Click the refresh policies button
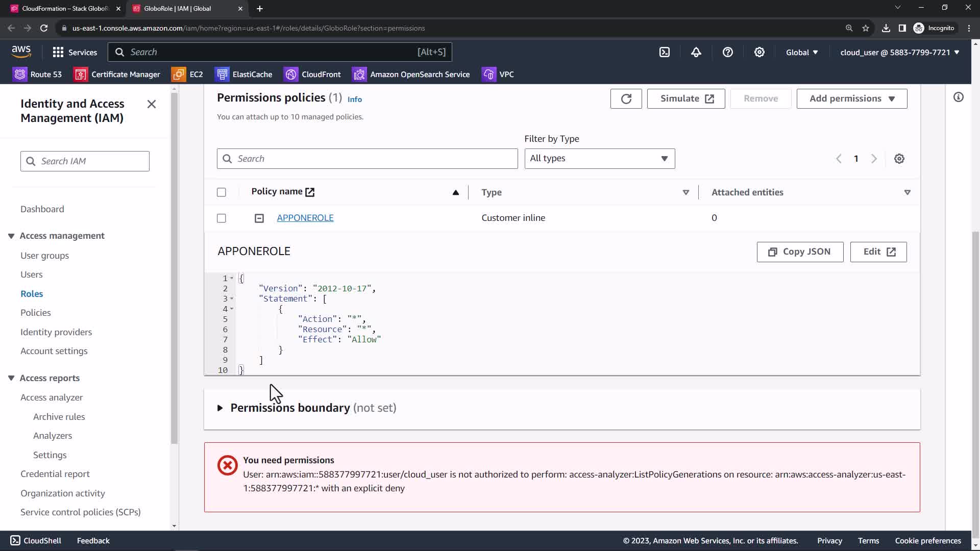Image resolution: width=980 pixels, height=551 pixels. click(x=626, y=98)
